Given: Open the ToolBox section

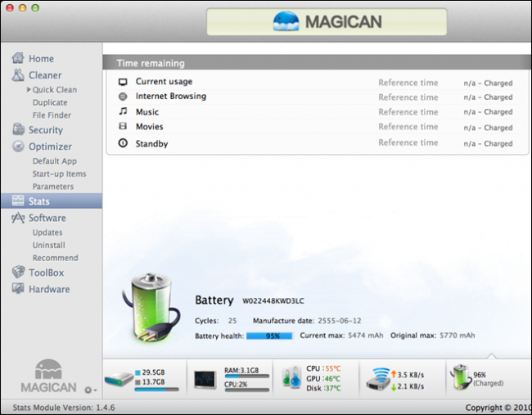Looking at the screenshot, I should coord(47,273).
